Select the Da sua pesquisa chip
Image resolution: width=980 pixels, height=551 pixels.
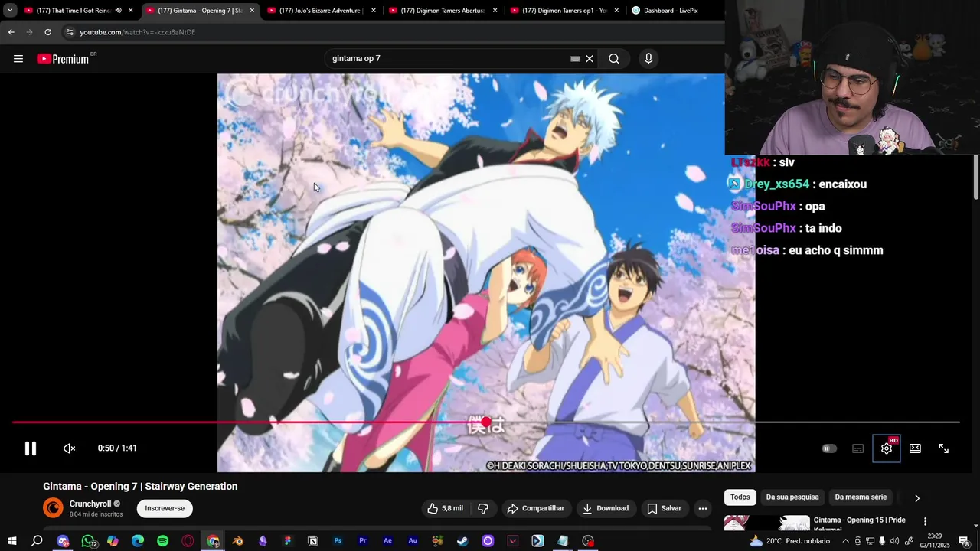pyautogui.click(x=792, y=497)
